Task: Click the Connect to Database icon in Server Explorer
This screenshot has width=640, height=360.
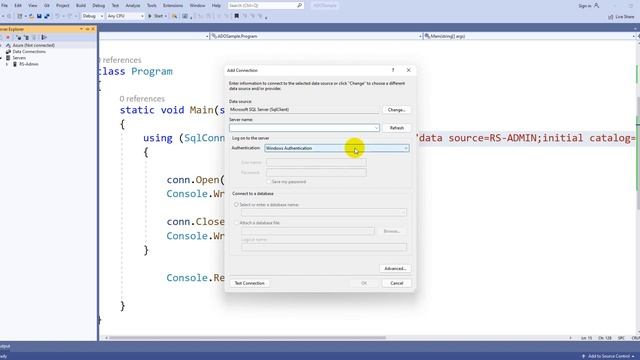Action: coord(18,37)
